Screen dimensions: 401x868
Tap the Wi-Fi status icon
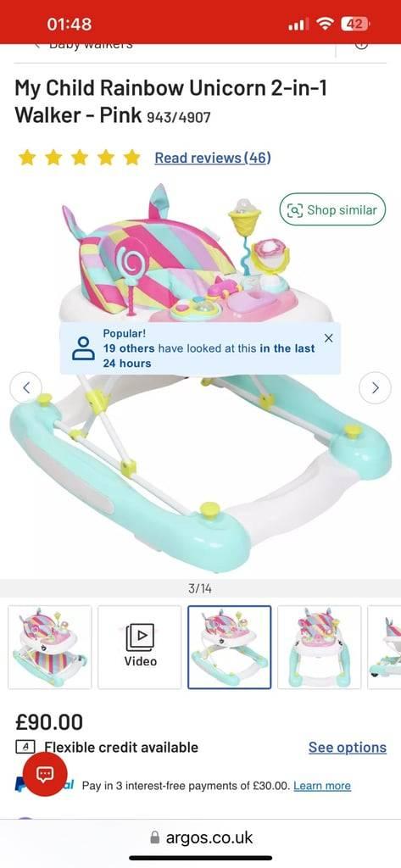(324, 24)
